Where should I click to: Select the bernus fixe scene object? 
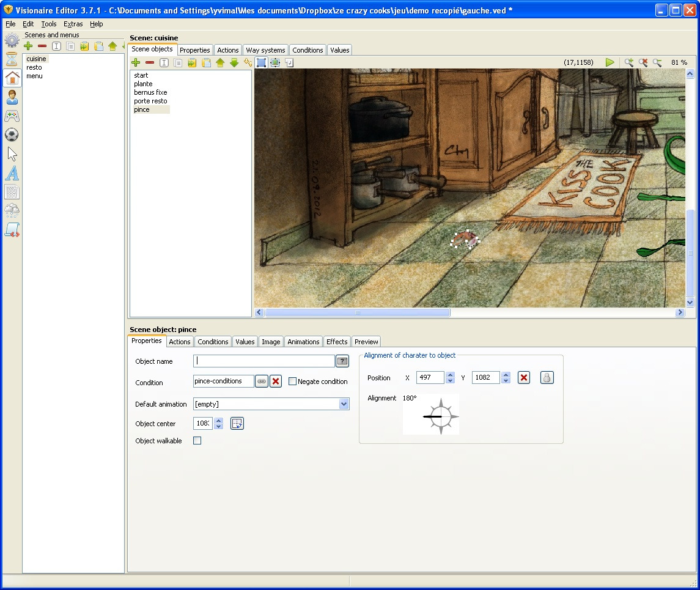coord(150,92)
